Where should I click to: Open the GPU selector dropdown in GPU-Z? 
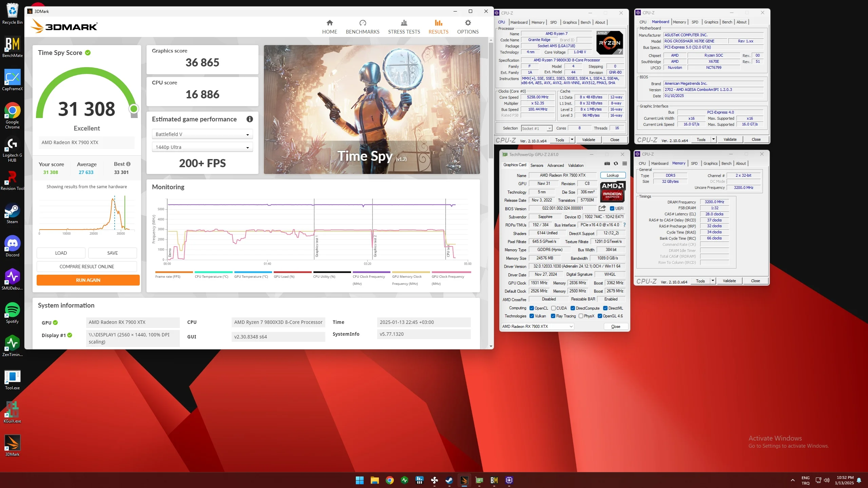point(537,327)
